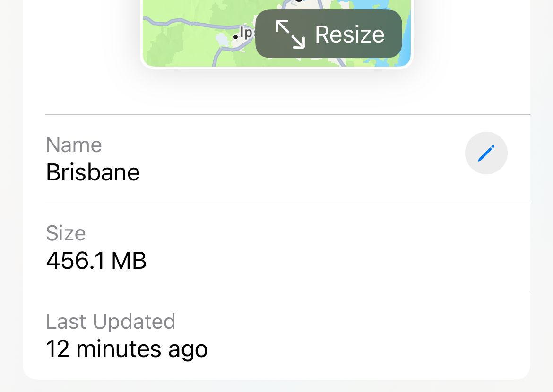
Task: Tap Brisbane to begin editing the name
Action: (93, 172)
